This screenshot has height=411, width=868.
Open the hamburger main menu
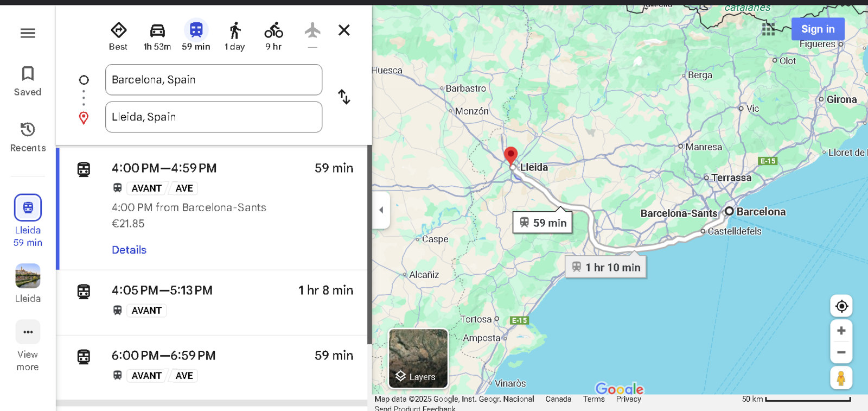[x=28, y=33]
